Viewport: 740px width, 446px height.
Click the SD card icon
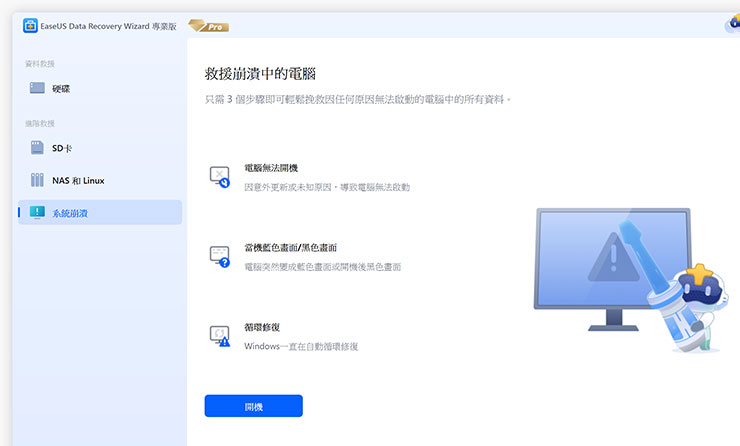coord(37,148)
